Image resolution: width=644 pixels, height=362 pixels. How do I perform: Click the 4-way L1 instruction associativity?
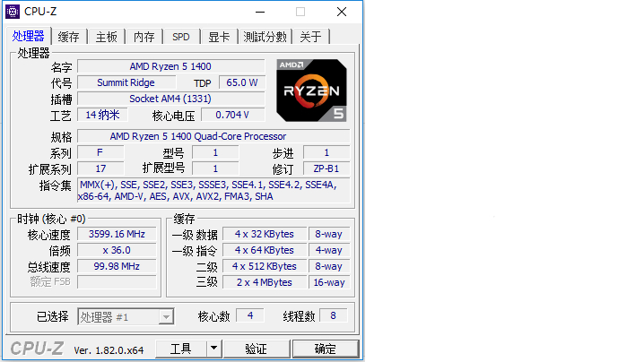click(x=329, y=250)
